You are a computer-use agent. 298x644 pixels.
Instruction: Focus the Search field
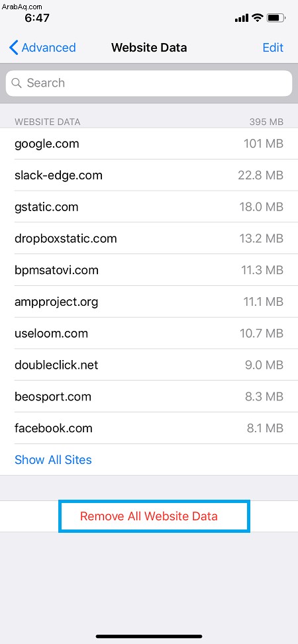point(149,83)
